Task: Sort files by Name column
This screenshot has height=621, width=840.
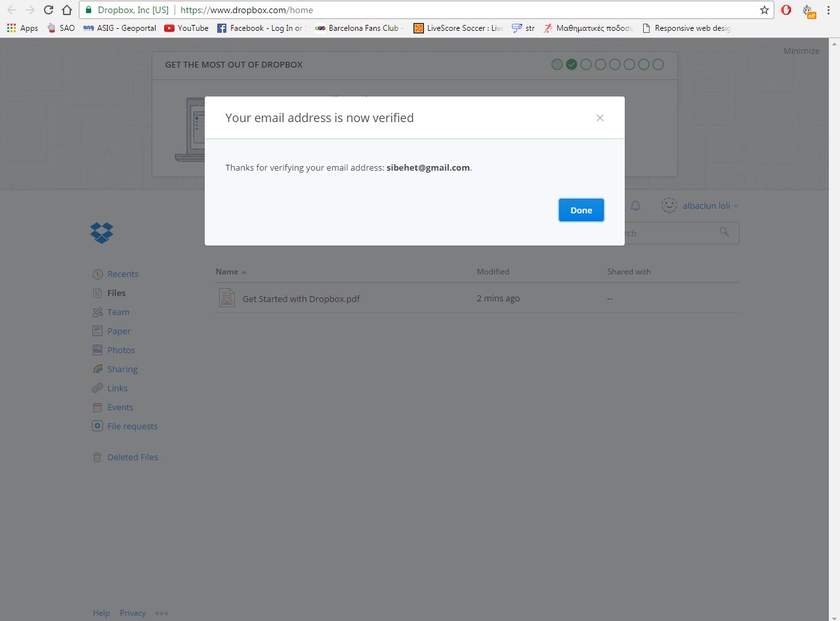Action: coord(231,272)
